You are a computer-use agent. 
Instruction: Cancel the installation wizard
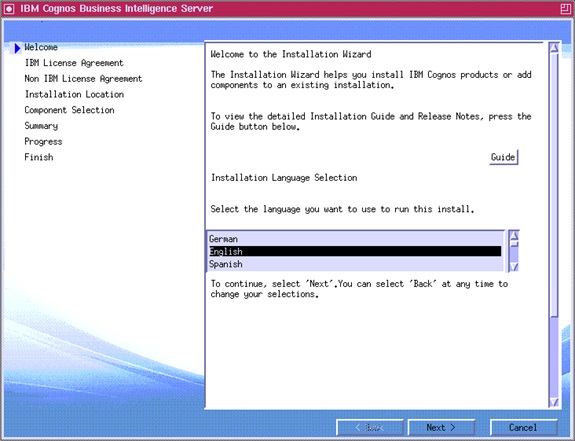tap(523, 428)
